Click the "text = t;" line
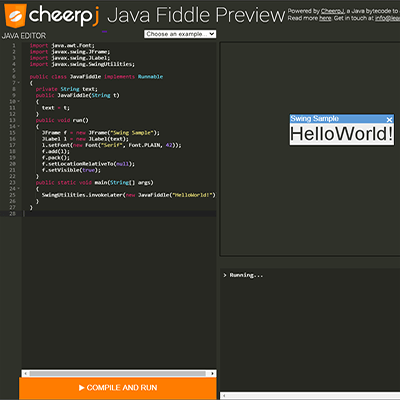Image resolution: width=400 pixels, height=400 pixels. point(55,108)
